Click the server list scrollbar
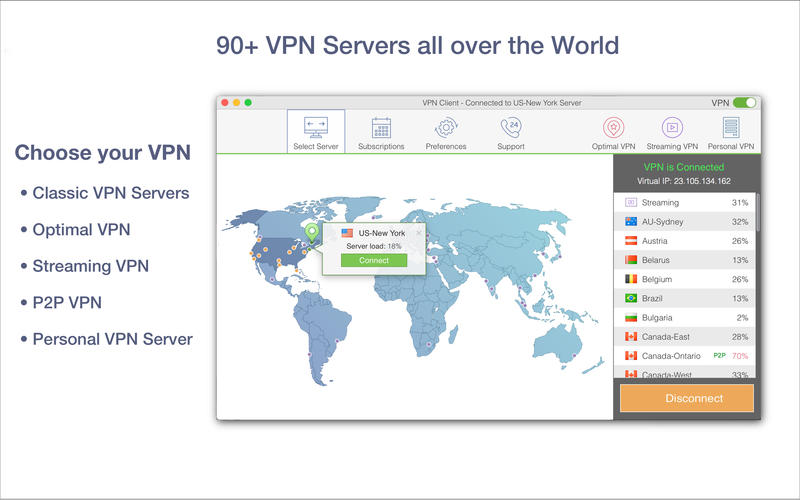The height and width of the screenshot is (500, 800). point(758,215)
